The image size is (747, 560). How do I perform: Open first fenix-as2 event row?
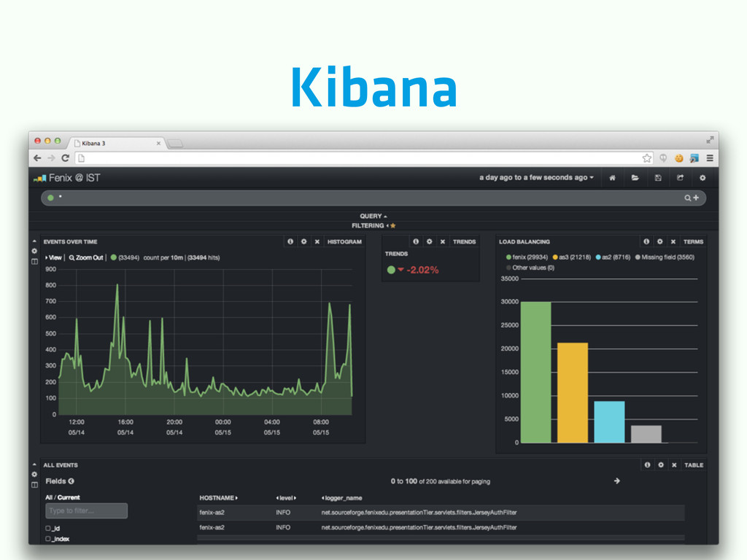click(441, 513)
